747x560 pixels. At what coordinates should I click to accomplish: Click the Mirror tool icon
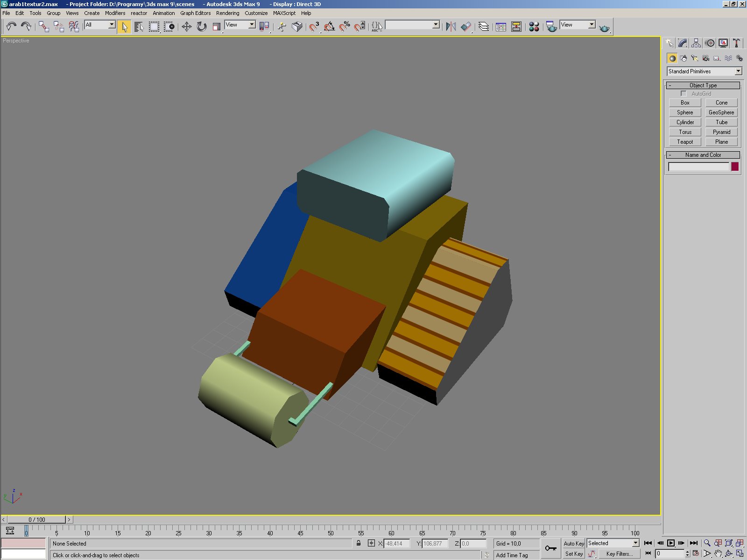451,27
